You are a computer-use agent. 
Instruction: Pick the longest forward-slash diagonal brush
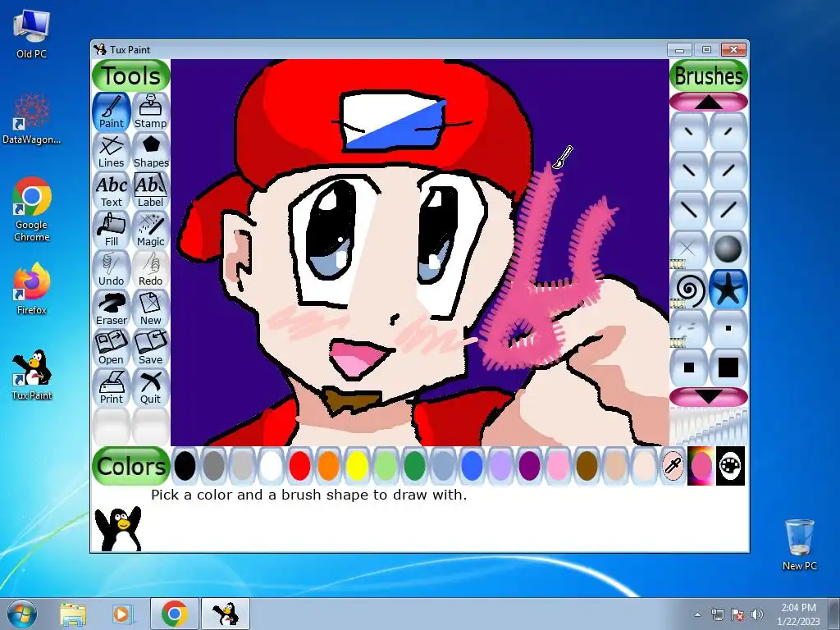click(728, 210)
